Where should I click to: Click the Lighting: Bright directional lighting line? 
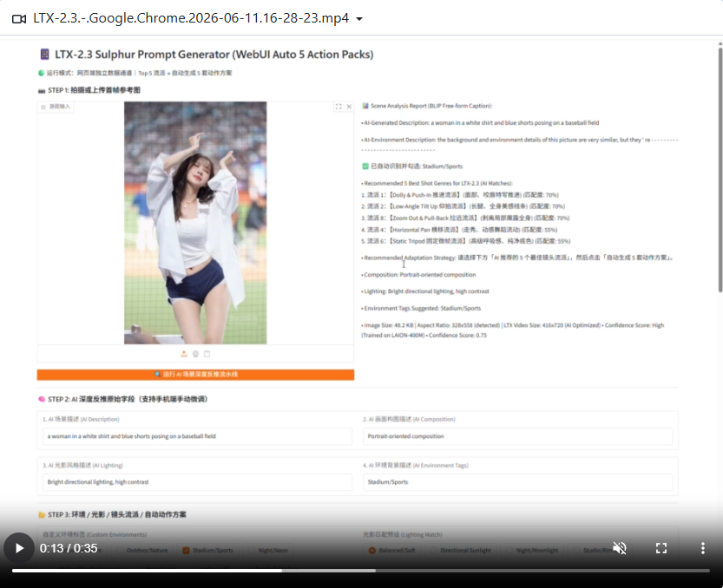[x=425, y=291]
